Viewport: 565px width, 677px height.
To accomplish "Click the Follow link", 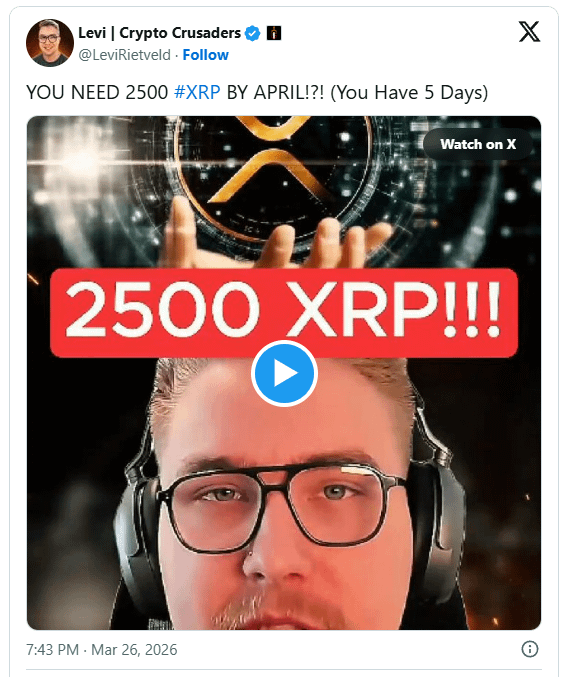I will point(205,55).
